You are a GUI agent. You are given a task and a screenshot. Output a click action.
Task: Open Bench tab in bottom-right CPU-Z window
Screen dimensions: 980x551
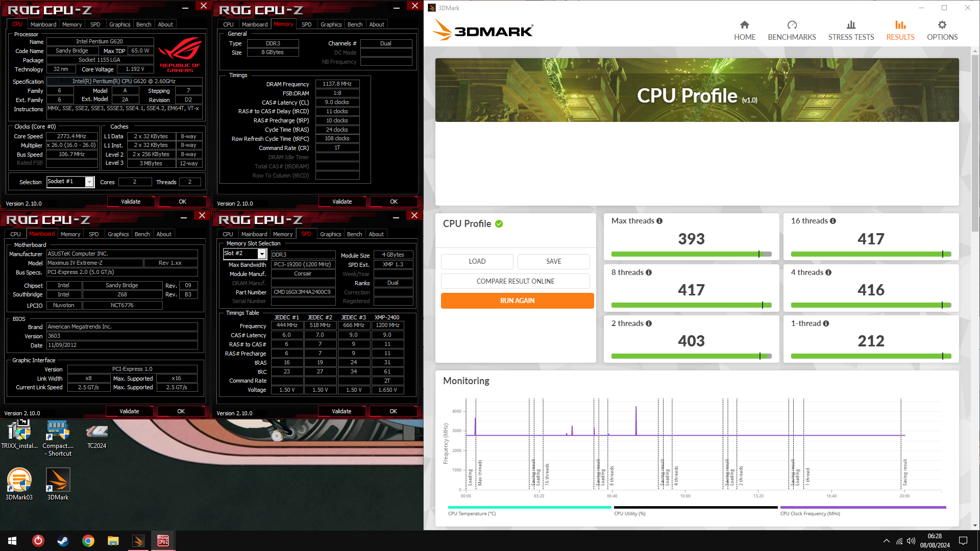[x=354, y=234]
